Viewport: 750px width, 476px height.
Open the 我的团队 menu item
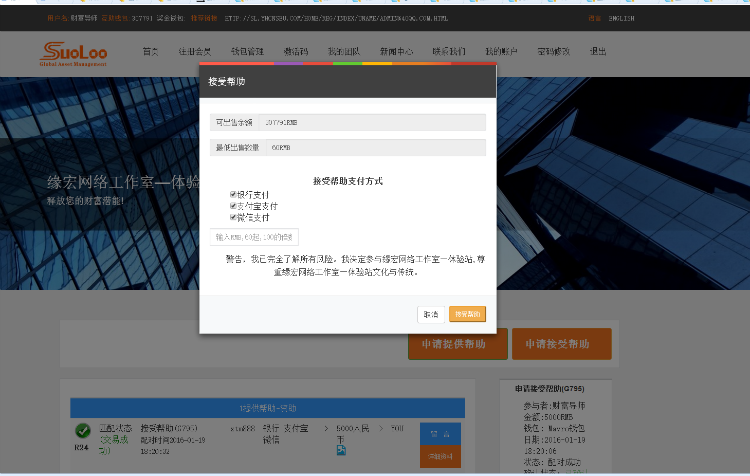click(x=344, y=51)
